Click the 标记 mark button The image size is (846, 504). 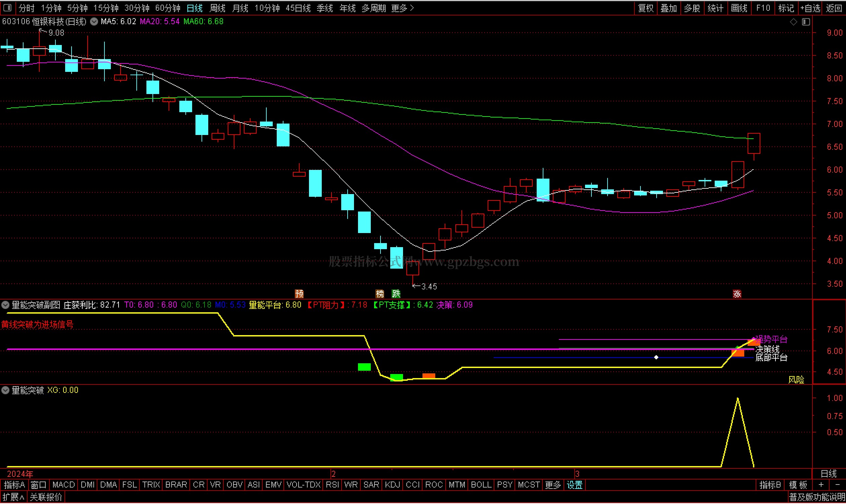click(786, 8)
